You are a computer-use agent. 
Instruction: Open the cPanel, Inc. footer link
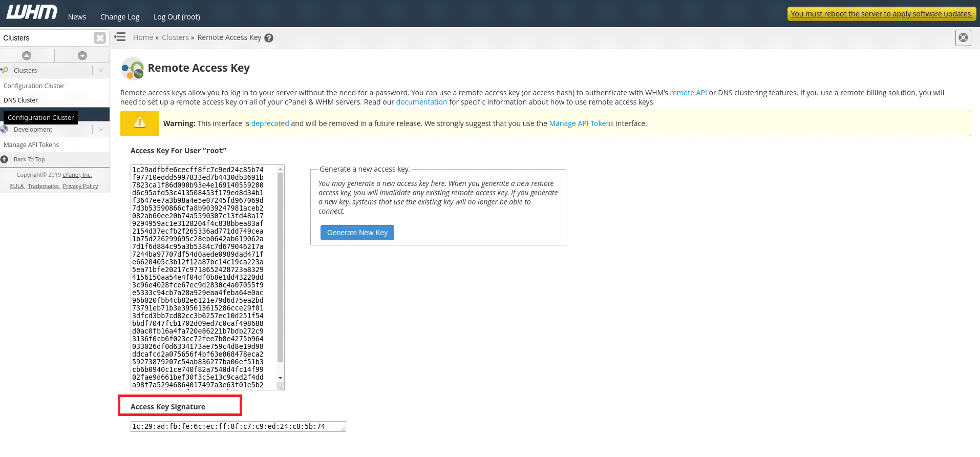pos(77,175)
